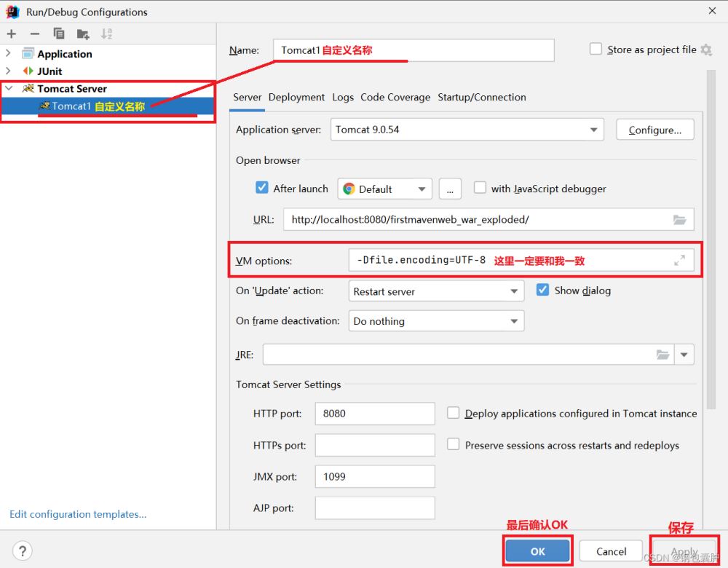Click the Apply button
The height and width of the screenshot is (568, 728).
pyautogui.click(x=684, y=551)
